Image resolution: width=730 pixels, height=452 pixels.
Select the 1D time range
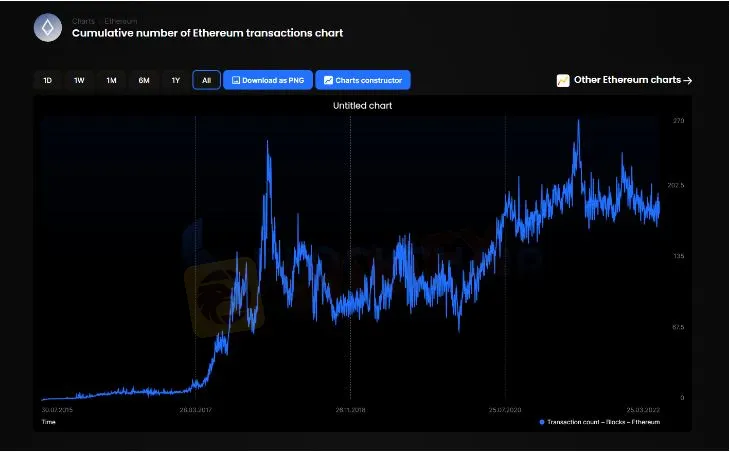coord(47,80)
